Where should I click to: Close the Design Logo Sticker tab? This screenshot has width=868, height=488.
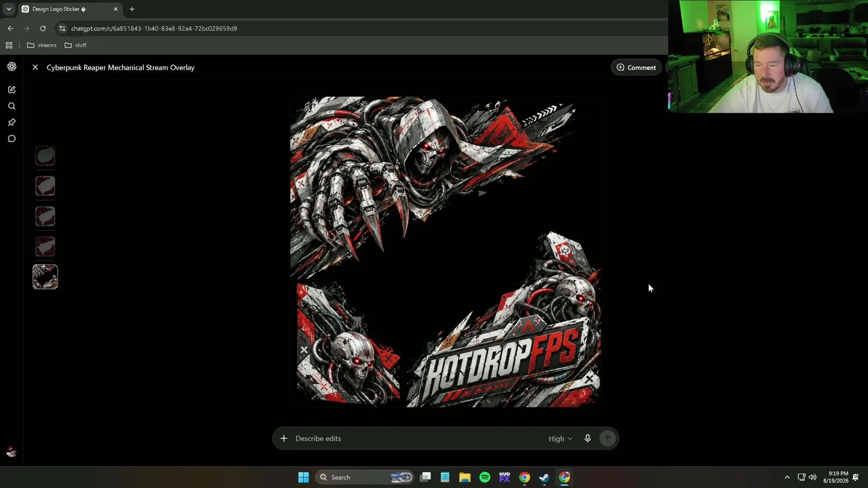click(115, 9)
